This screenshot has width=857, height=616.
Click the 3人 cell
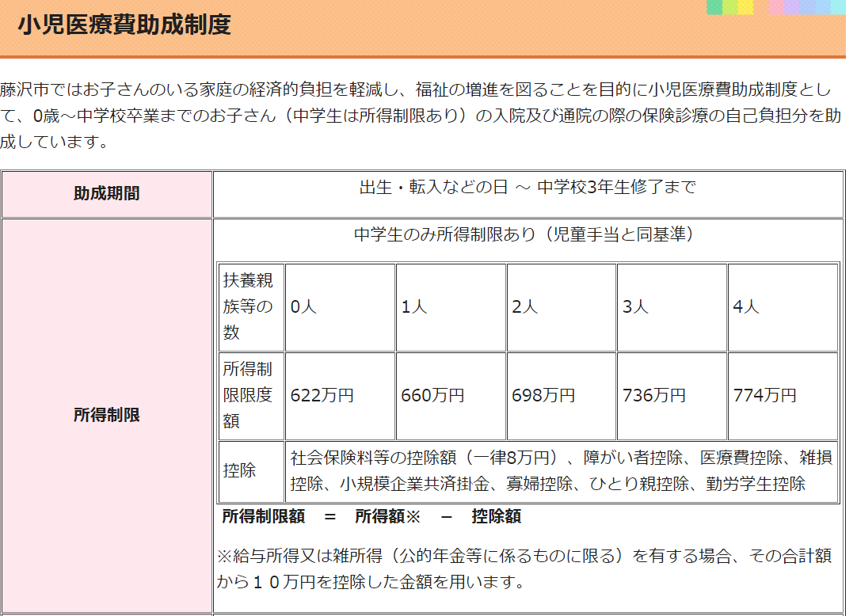point(672,307)
